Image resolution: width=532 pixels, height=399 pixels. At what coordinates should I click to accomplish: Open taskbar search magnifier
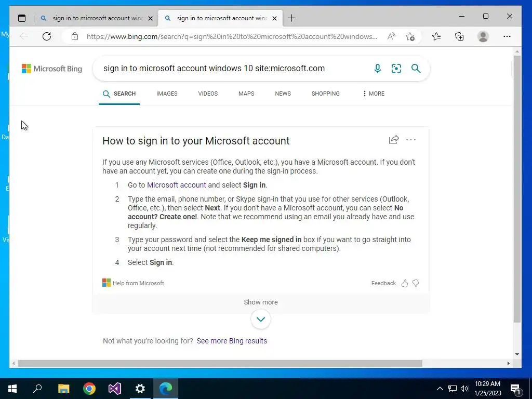click(x=37, y=389)
